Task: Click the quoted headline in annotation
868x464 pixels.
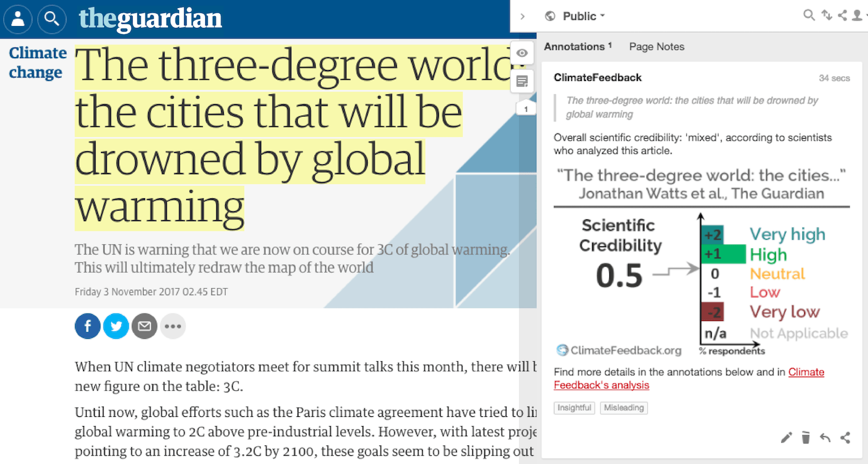Action: [x=693, y=107]
